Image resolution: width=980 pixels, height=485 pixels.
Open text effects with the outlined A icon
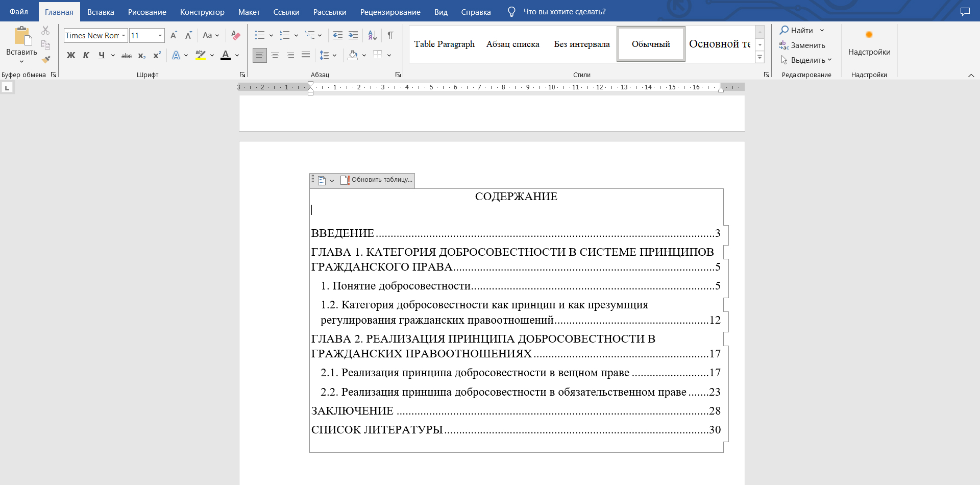(x=176, y=55)
